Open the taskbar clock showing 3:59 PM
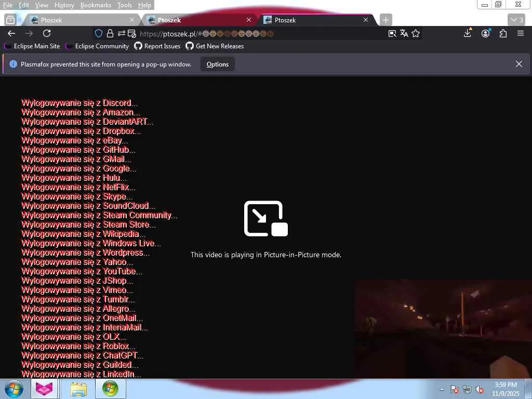The height and width of the screenshot is (399, 532). click(x=506, y=389)
